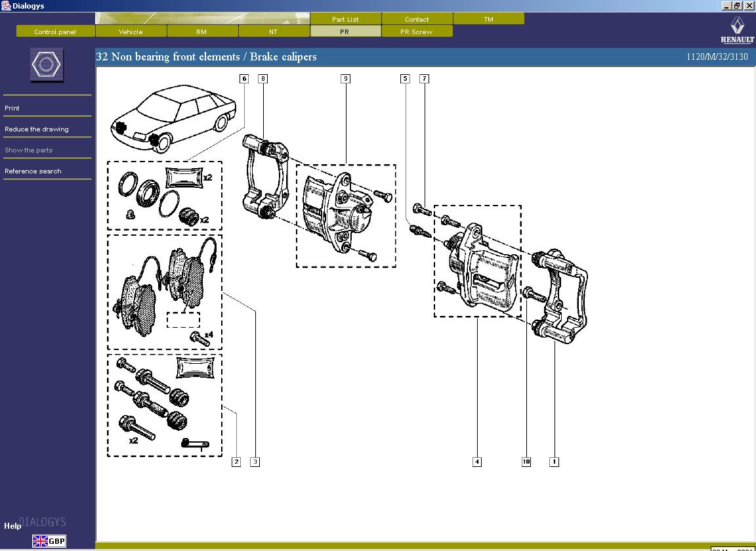Click Reduce the drawing
This screenshot has width=756, height=551.
[x=37, y=129]
